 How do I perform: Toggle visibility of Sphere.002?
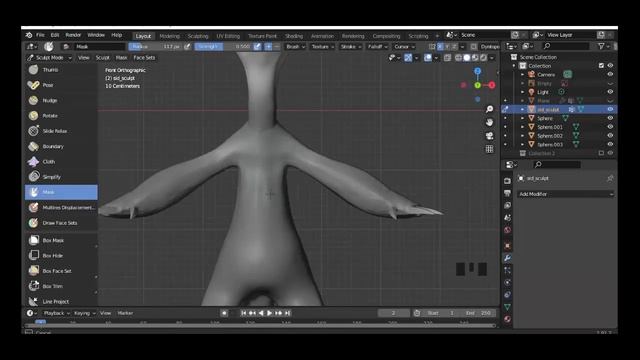[610, 136]
